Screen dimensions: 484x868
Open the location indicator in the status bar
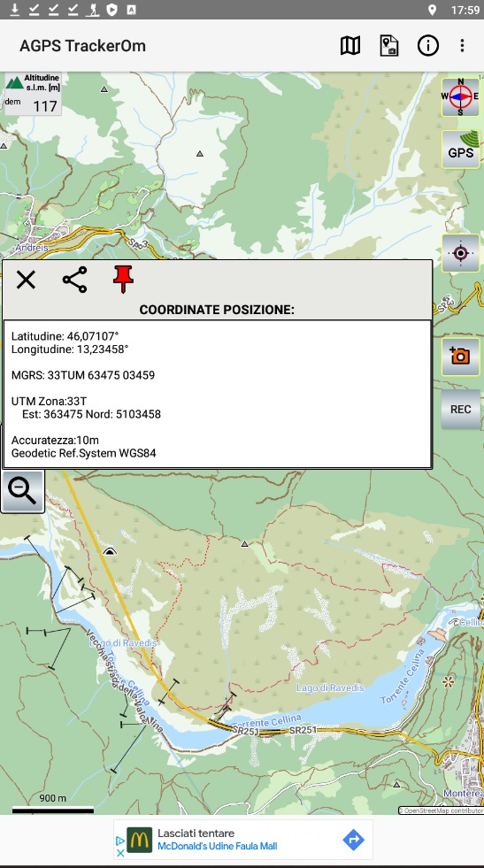pyautogui.click(x=432, y=10)
